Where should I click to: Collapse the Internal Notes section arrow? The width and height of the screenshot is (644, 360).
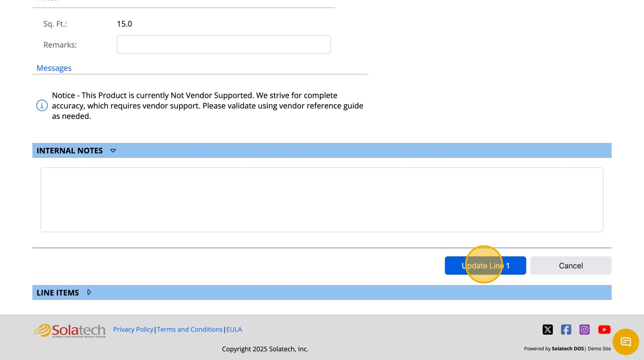[113, 150]
